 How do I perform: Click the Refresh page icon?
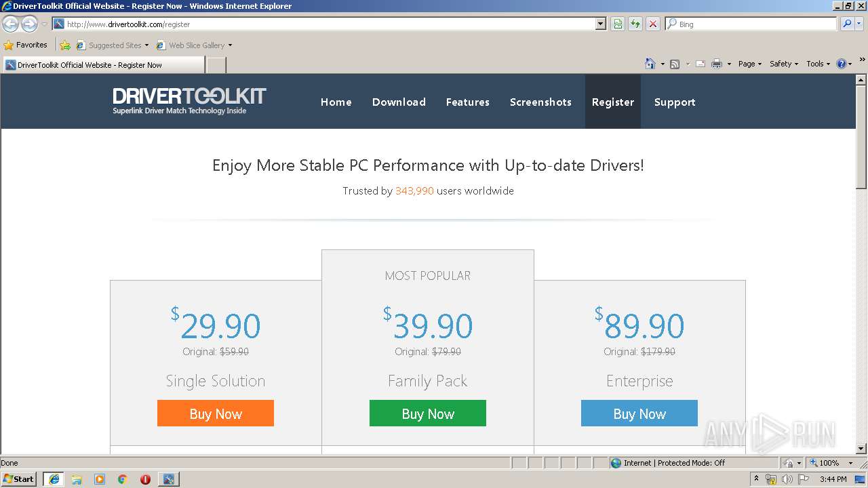(635, 24)
